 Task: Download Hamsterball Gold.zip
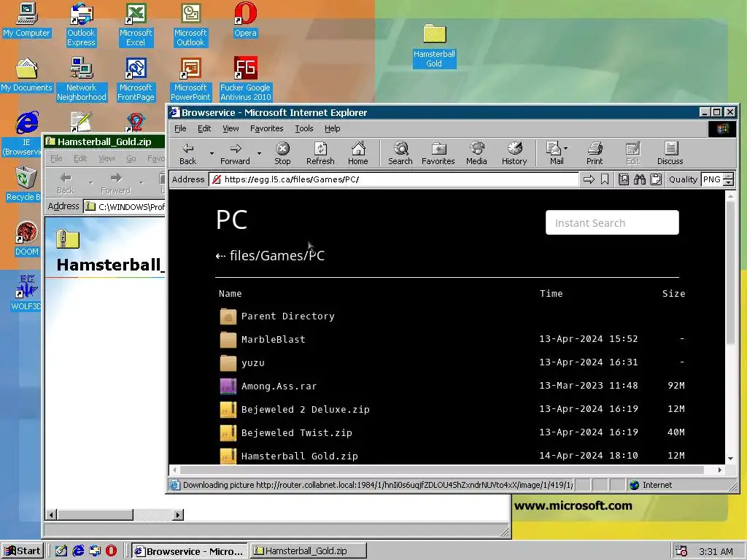(300, 456)
